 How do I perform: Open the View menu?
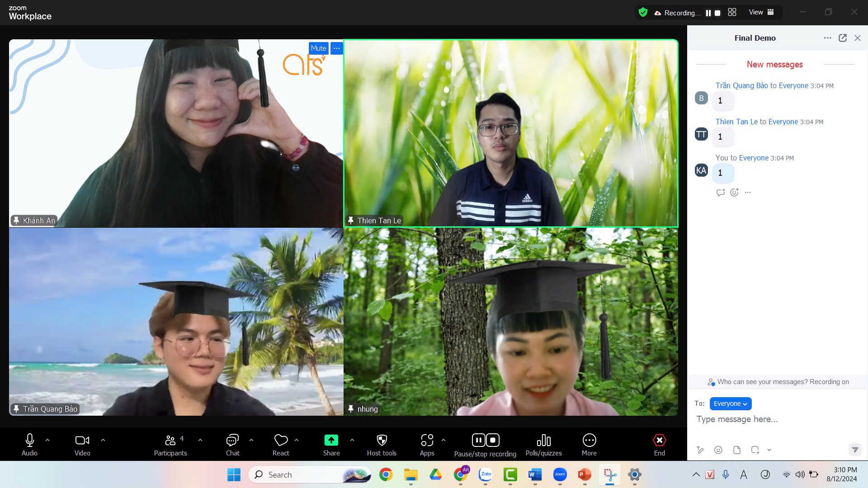pos(761,13)
